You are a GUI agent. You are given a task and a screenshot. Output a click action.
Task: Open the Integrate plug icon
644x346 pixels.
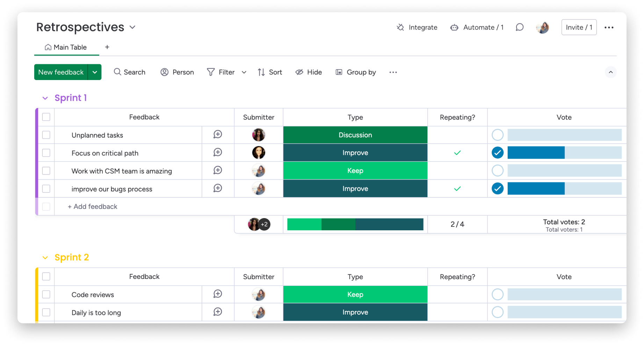click(400, 27)
